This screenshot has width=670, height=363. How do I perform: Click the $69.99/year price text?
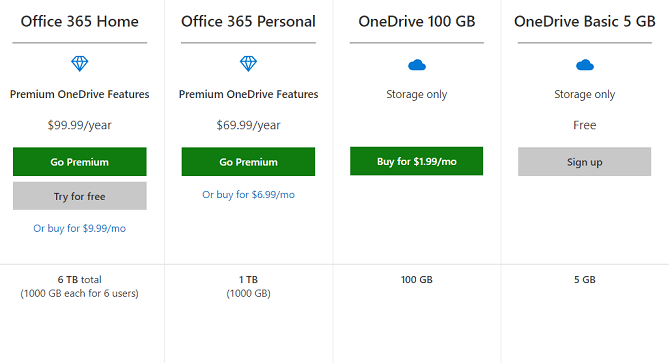pos(248,125)
